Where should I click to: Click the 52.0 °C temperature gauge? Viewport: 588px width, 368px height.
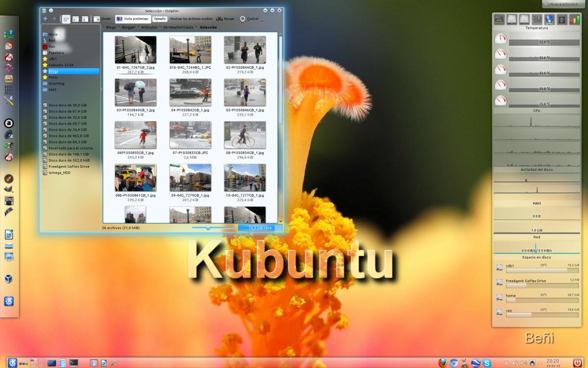[x=500, y=38]
